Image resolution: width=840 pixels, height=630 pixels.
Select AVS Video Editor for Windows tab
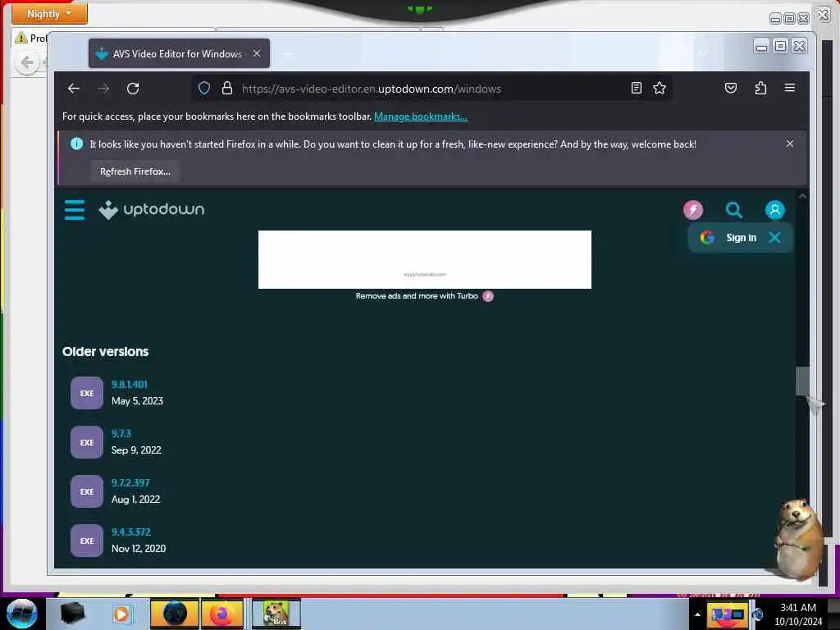pyautogui.click(x=179, y=53)
